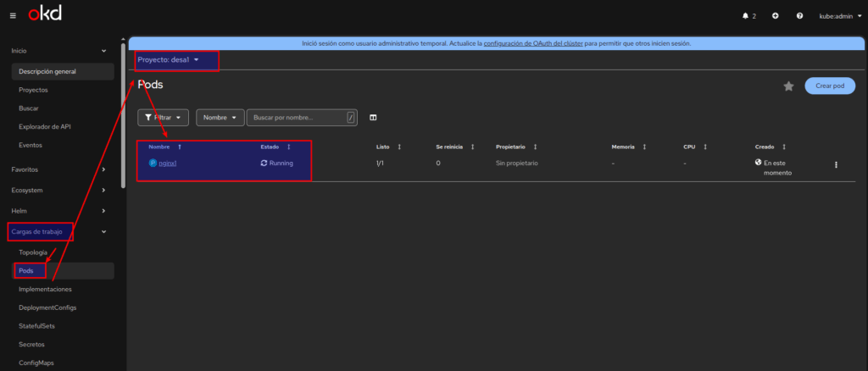The image size is (868, 371).
Task: Open kebab actions menu for nginx1
Action: 836,164
